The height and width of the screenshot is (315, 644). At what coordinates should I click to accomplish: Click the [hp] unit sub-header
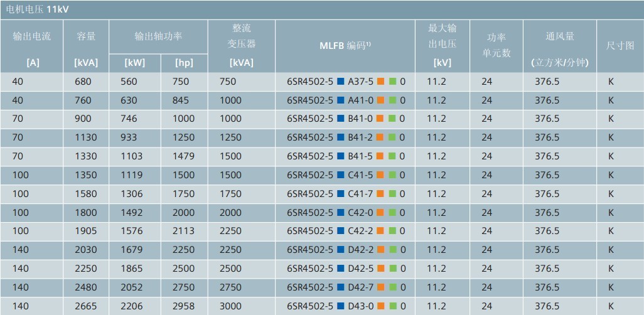pos(185,63)
